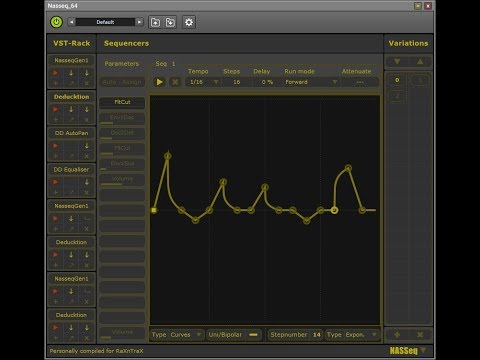480x360 pixels.
Task: Click the edit wrench icon under Dedecktion
Action: (x=71, y=119)
